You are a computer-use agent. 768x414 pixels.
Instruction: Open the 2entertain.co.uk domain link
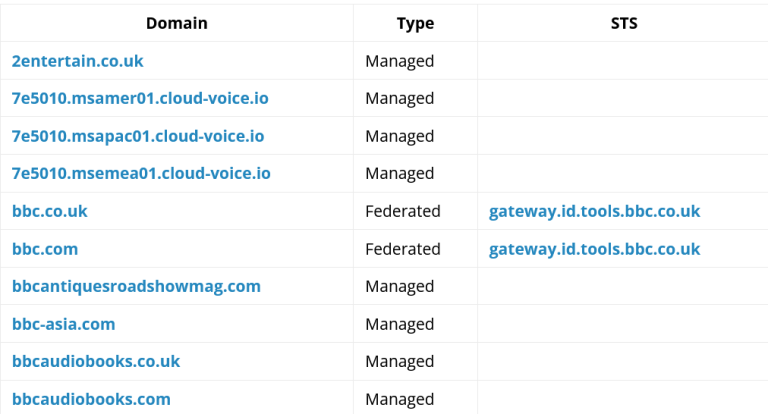click(x=78, y=61)
